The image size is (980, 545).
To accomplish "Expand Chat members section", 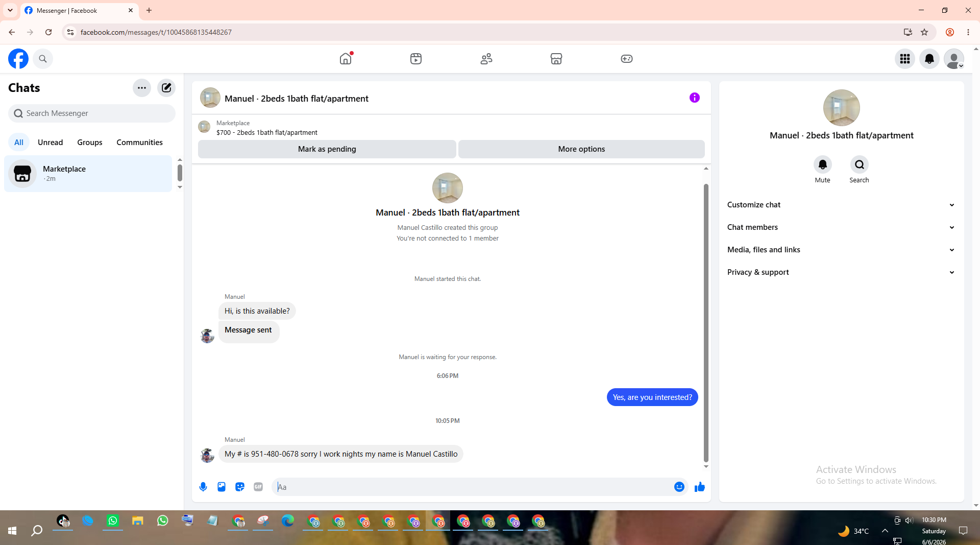I will (842, 227).
